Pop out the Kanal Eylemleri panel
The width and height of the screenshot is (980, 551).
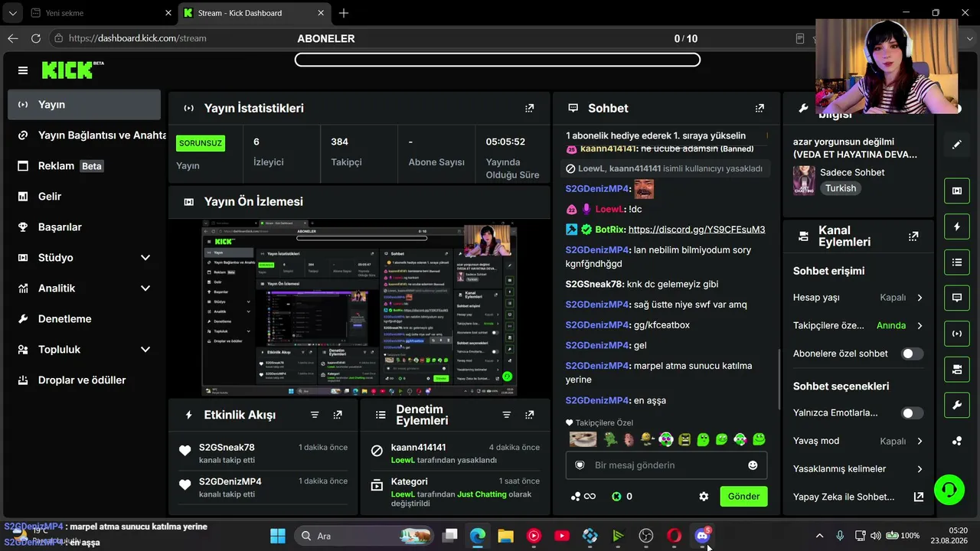point(913,236)
